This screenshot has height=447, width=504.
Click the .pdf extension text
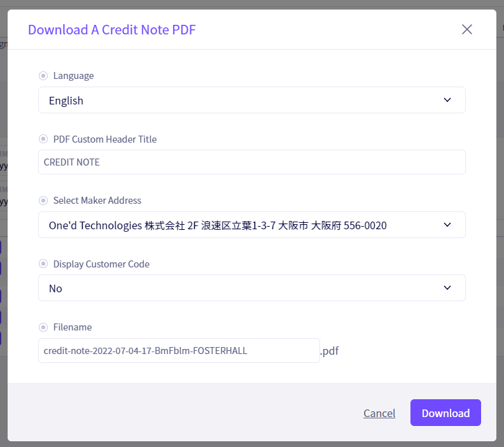330,351
